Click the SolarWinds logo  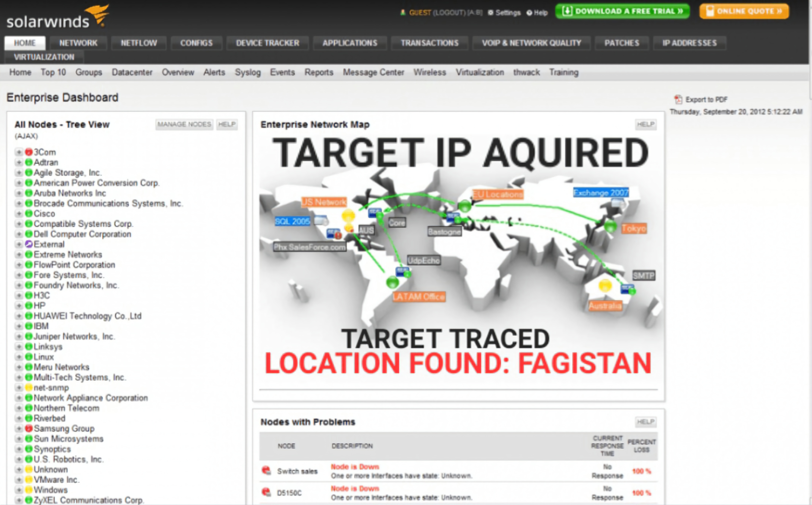[x=57, y=17]
